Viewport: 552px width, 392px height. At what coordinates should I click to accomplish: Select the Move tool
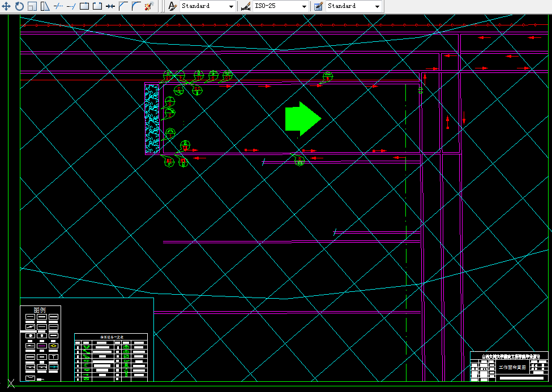[6, 6]
